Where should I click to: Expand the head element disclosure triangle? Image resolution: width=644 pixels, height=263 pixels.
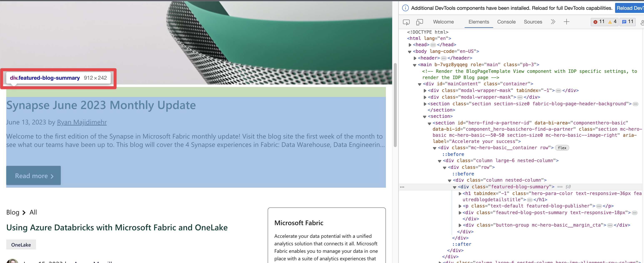tap(410, 45)
